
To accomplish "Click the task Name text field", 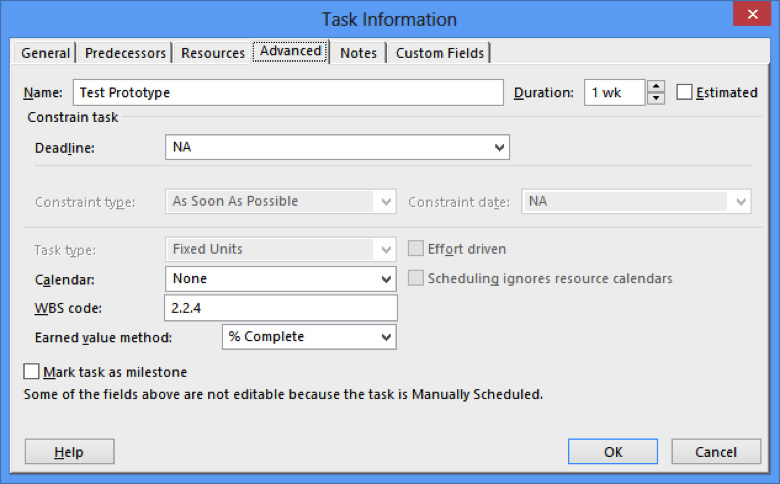I will pos(287,92).
